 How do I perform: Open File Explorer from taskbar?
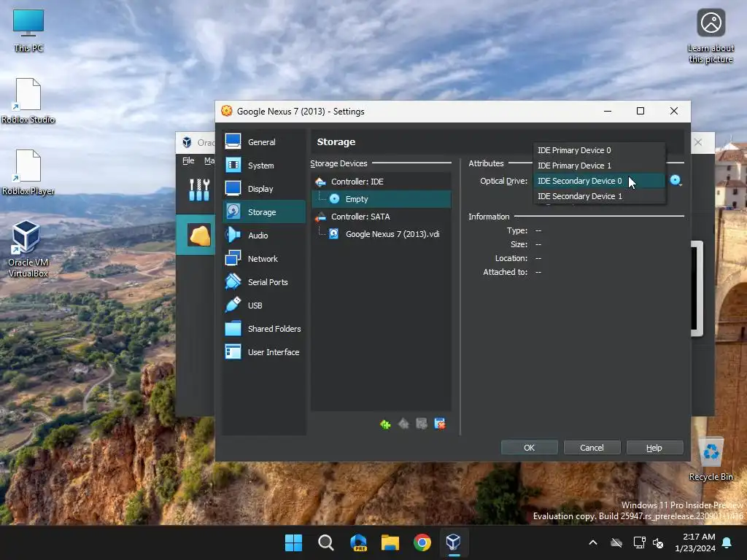point(390,542)
